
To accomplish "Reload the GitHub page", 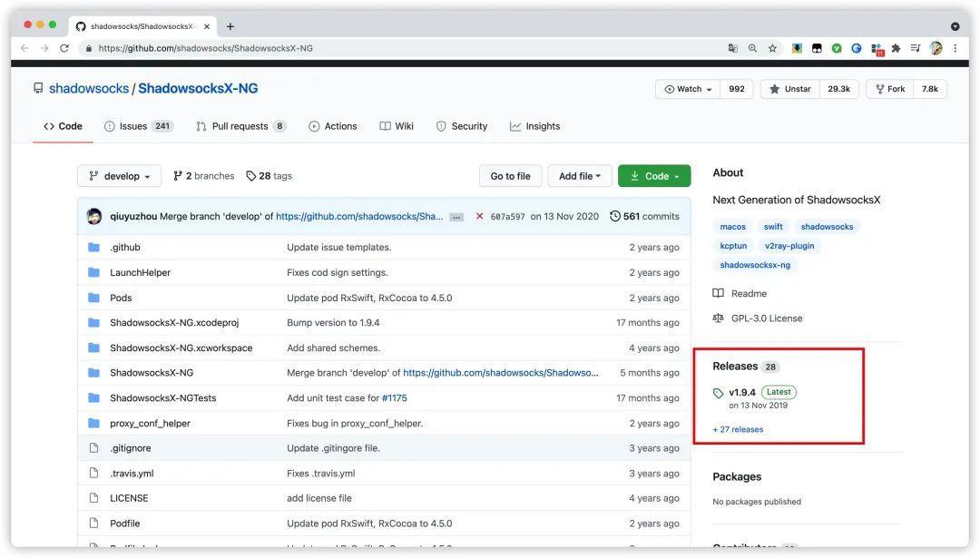I will [x=64, y=48].
